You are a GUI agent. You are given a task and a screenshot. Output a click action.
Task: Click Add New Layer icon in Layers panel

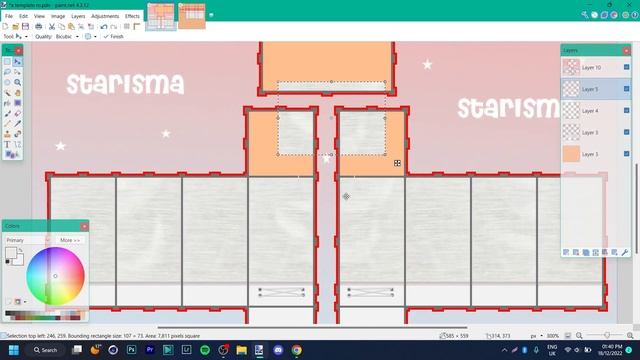566,253
